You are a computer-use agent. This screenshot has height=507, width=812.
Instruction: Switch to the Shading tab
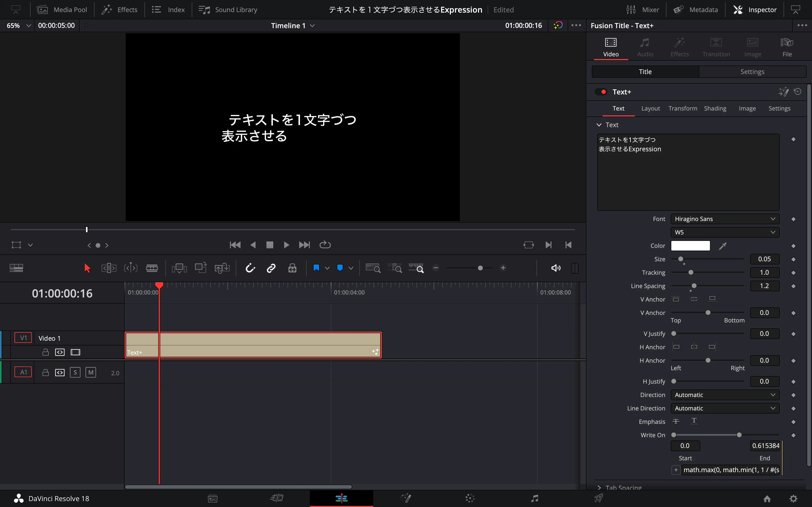pyautogui.click(x=715, y=108)
